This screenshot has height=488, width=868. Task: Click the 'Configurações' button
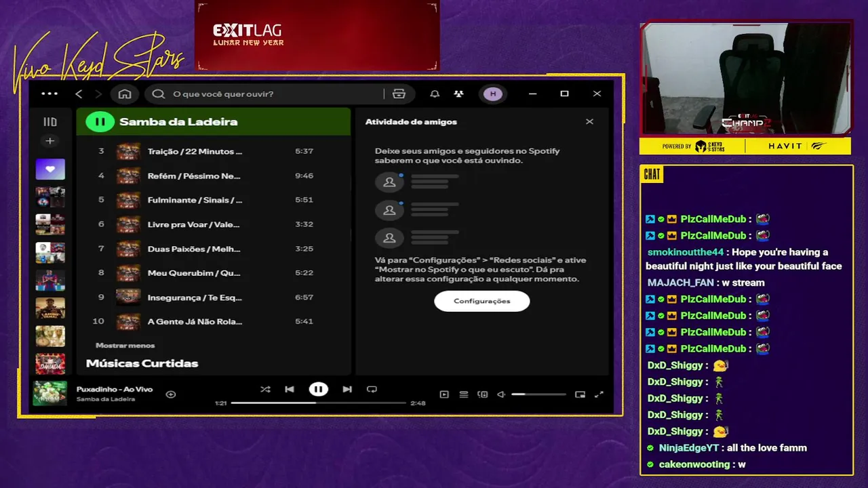[x=481, y=301]
